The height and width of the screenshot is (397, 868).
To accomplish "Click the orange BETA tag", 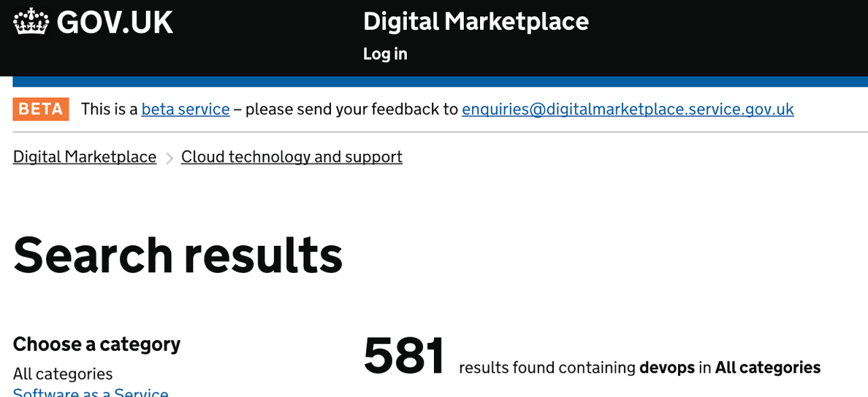I will click(41, 109).
